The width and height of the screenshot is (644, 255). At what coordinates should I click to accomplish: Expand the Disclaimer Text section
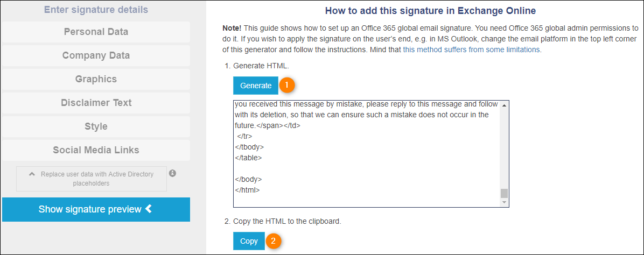96,103
